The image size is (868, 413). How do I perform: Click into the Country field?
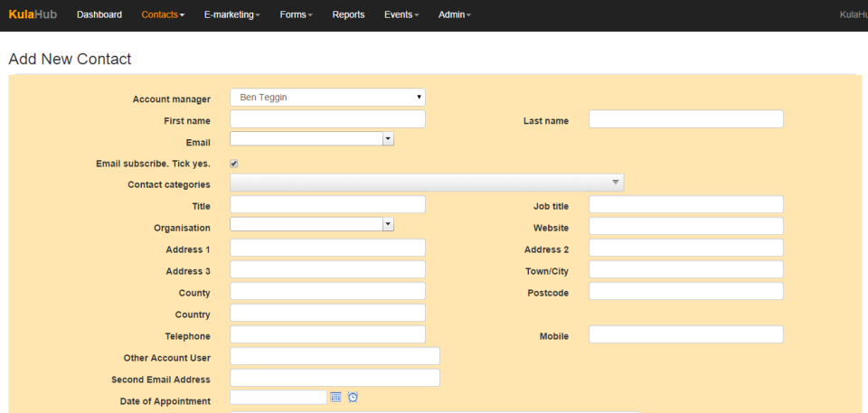click(327, 313)
